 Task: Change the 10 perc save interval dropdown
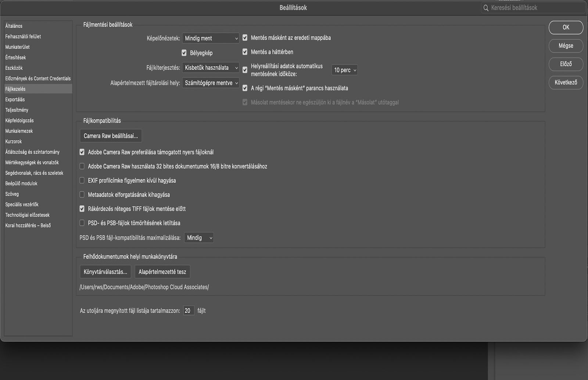344,70
